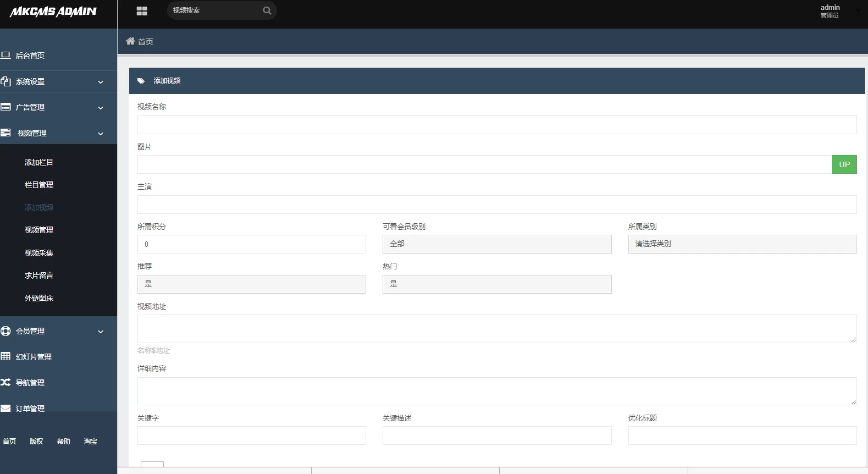Select 栏目管理 in sidebar submenu

tap(39, 185)
